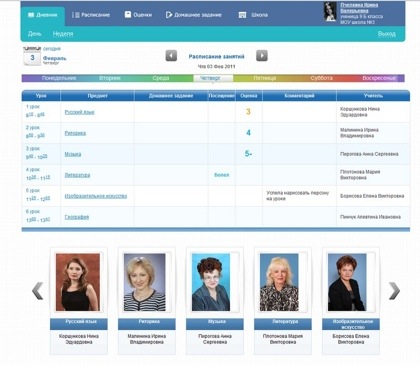Screen dimensions: 420x366
Task: Slide teacher carousel right with chevron
Action: click(394, 291)
